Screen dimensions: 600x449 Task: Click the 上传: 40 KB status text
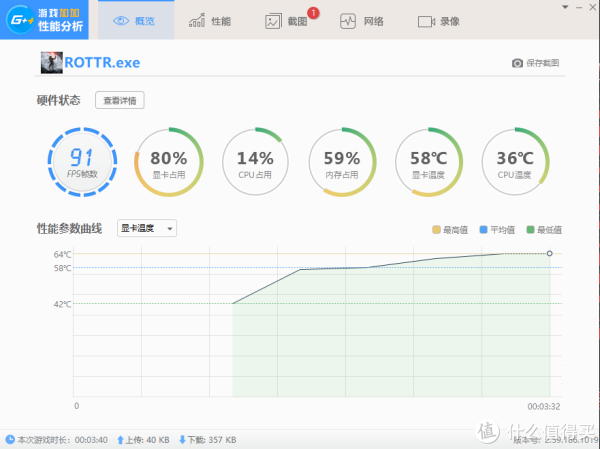pos(147,440)
